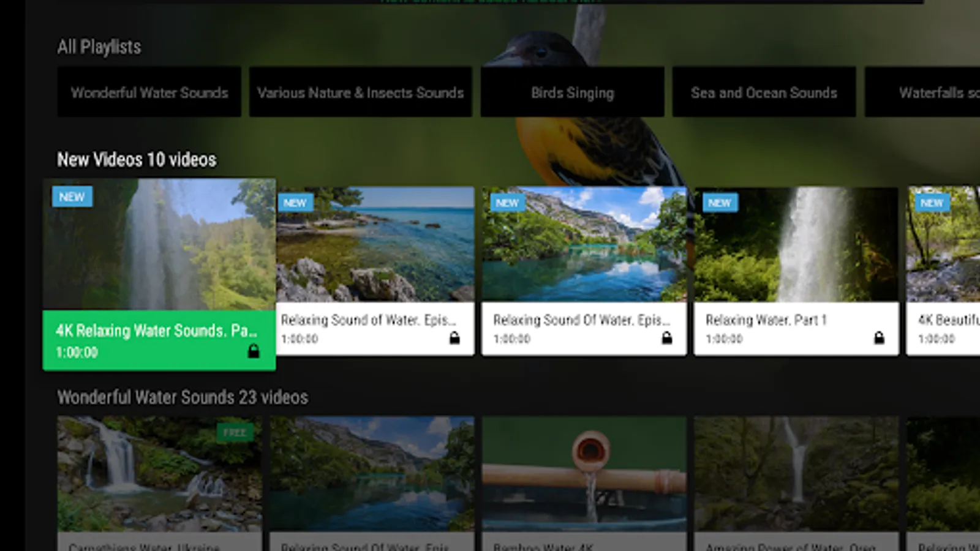The image size is (980, 551).
Task: Open the 4K Beautifu... video thumbnail
Action: (943, 244)
